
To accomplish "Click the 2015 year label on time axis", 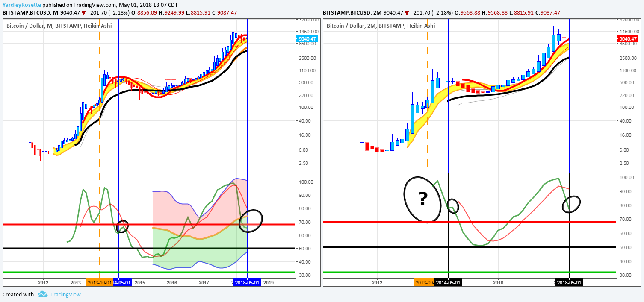I will (140, 282).
